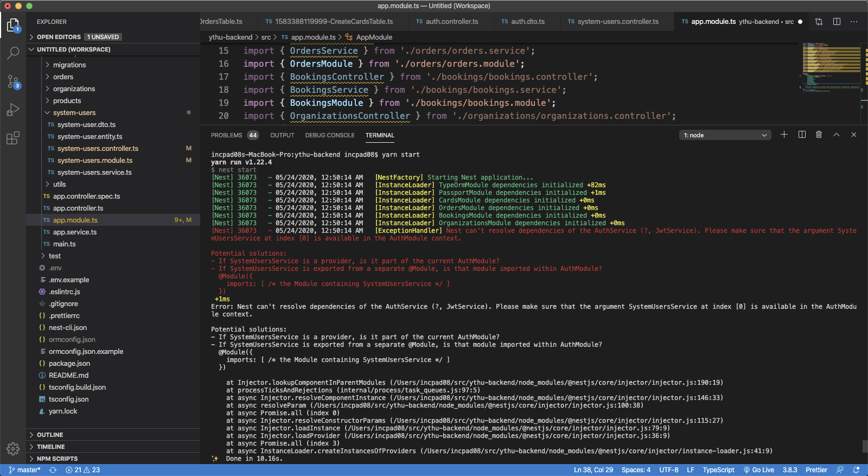The width and height of the screenshot is (868, 476).
Task: Open the feedback icon in status bar
Action: point(840,470)
